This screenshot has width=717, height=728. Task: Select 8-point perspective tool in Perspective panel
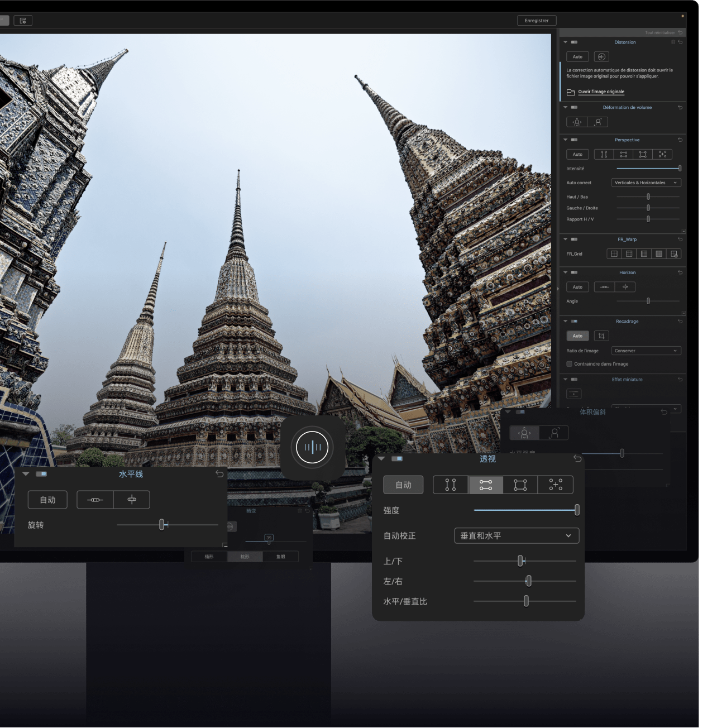tap(662, 155)
